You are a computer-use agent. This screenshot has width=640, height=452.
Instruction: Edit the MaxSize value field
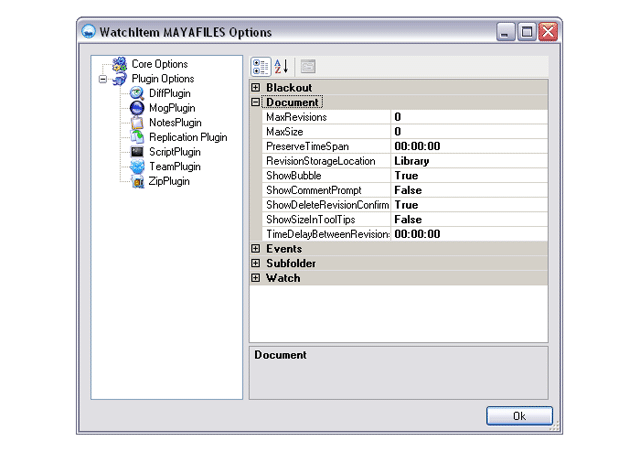(469, 132)
